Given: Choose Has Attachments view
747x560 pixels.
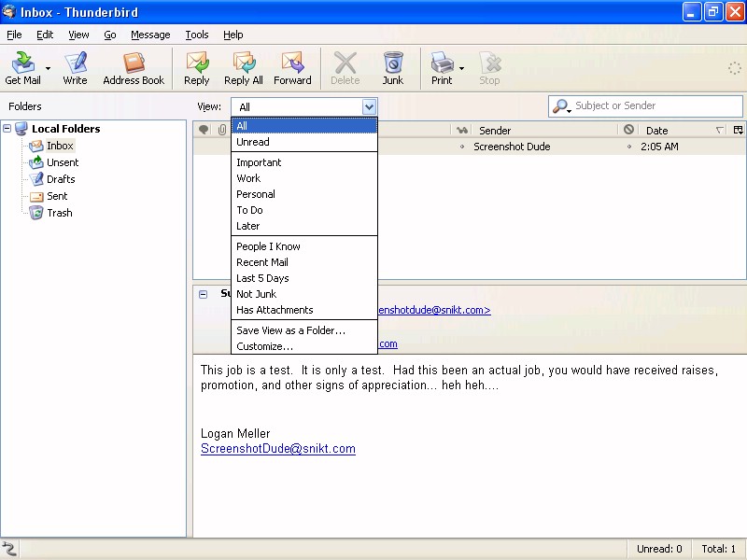Looking at the screenshot, I should pyautogui.click(x=304, y=310).
